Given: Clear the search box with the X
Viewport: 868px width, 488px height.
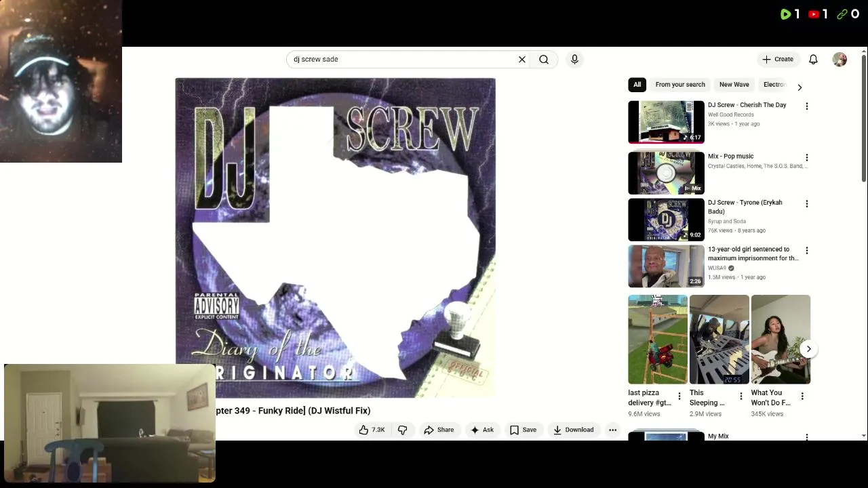Looking at the screenshot, I should click(522, 60).
